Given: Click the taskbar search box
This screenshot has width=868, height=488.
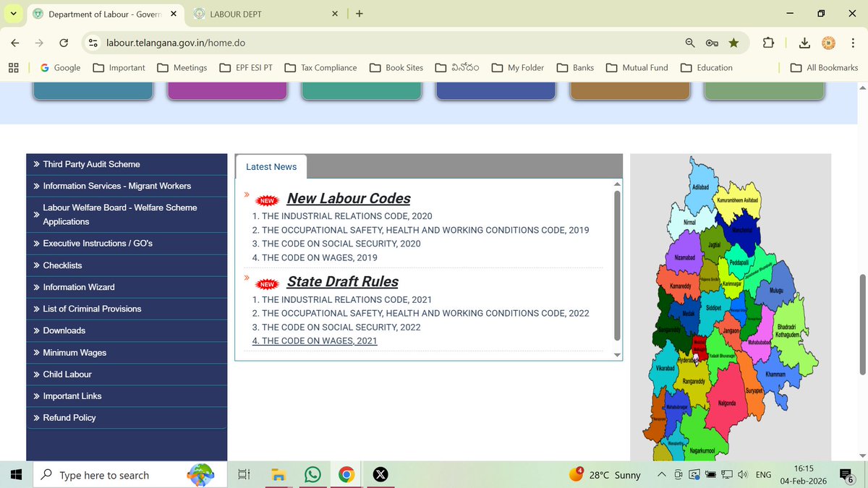Looking at the screenshot, I should (x=129, y=475).
